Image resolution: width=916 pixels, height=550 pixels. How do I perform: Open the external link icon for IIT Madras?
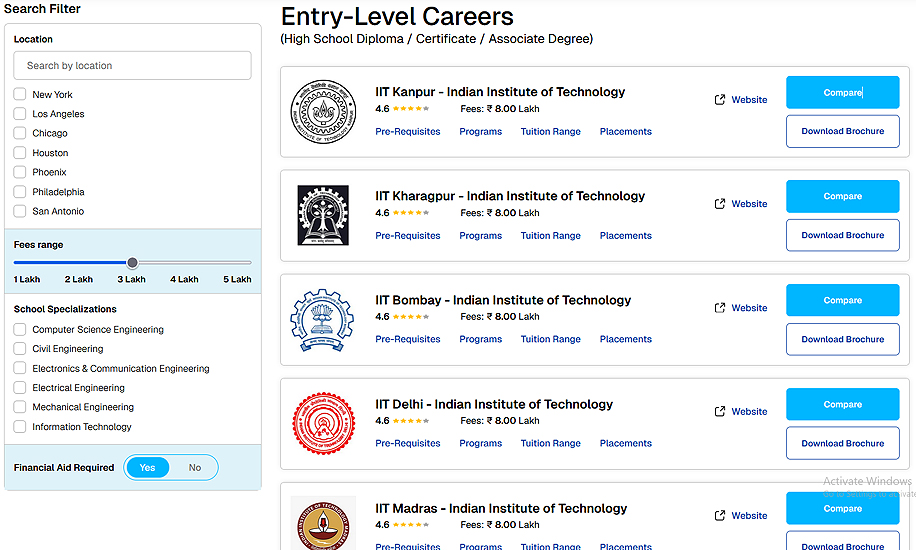[720, 516]
